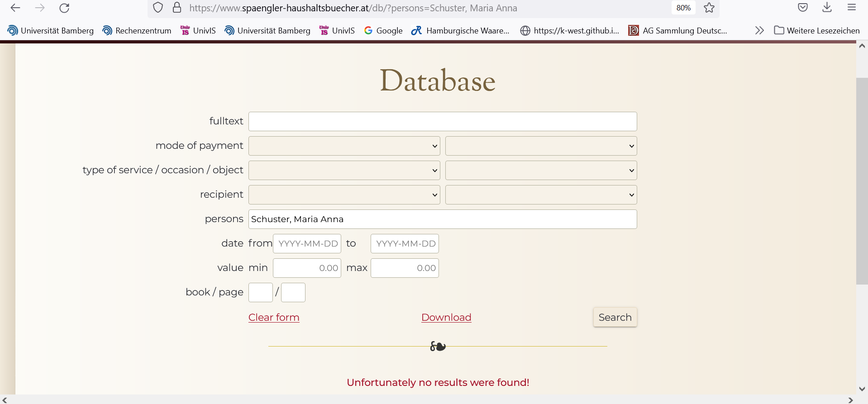Show more bookmarks with the chevron
The image size is (868, 404).
click(759, 30)
